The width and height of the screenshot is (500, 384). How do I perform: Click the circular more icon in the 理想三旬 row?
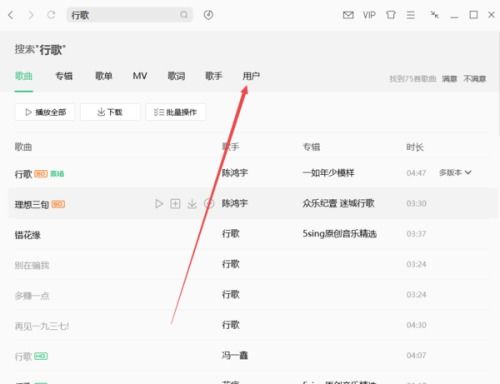[209, 203]
